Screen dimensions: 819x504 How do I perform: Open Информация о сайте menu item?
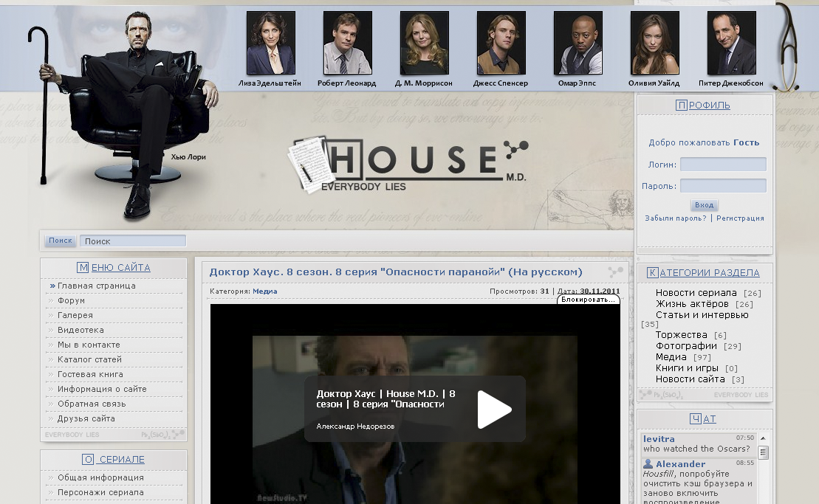tap(102, 389)
